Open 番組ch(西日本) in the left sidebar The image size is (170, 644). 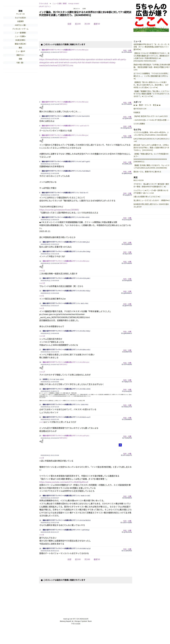(x=21, y=44)
